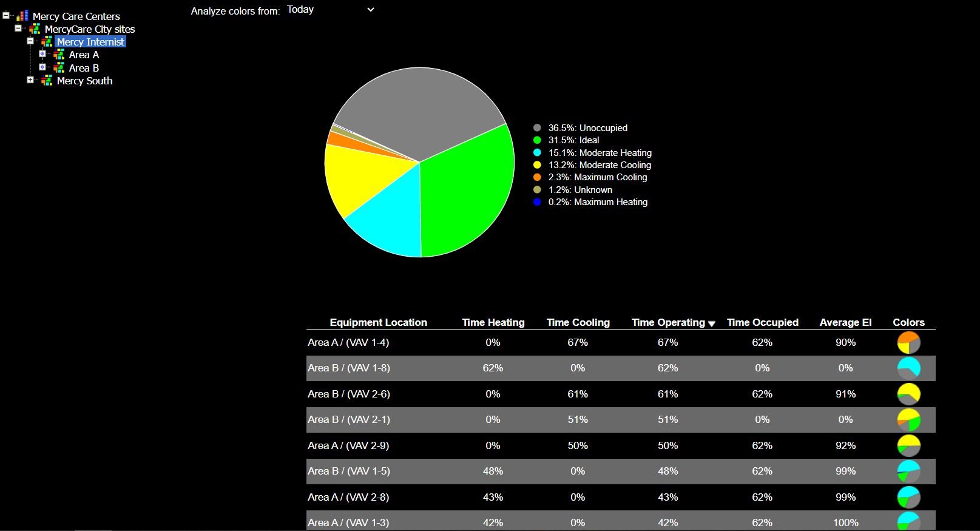Click the mini pie chart for VAV 1-8
Image resolution: width=980 pixels, height=531 pixels.
pos(908,368)
